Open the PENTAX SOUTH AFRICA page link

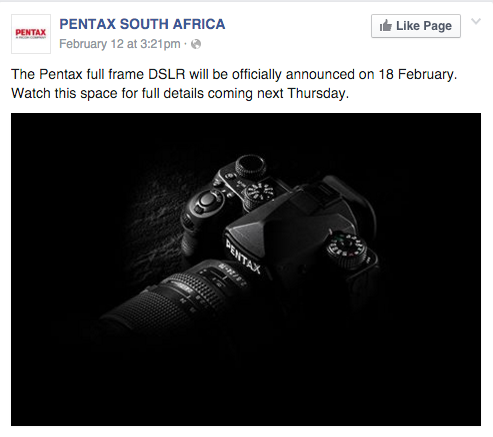tap(142, 24)
